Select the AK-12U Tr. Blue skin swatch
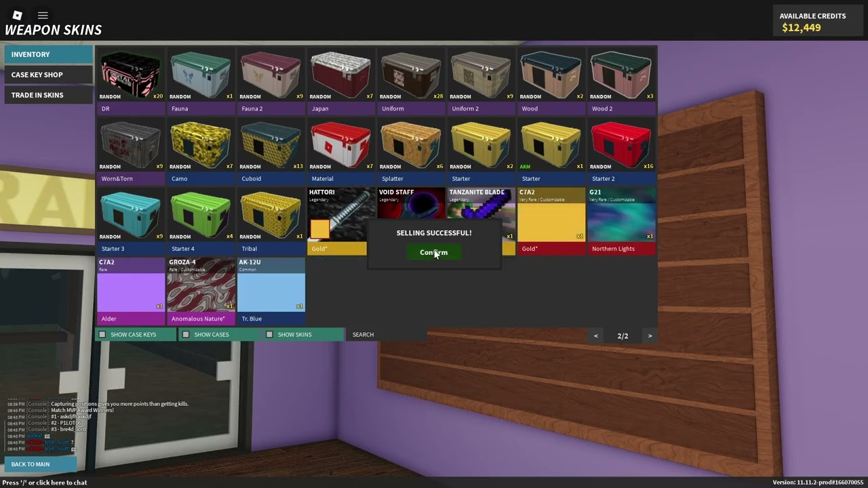 [271, 291]
